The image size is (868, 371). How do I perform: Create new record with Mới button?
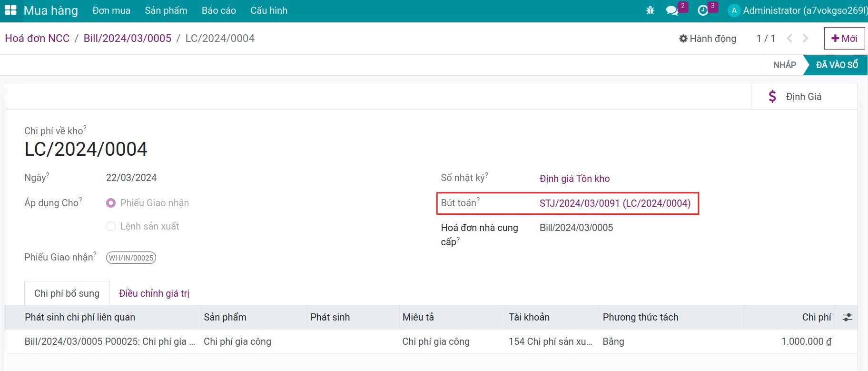844,38
